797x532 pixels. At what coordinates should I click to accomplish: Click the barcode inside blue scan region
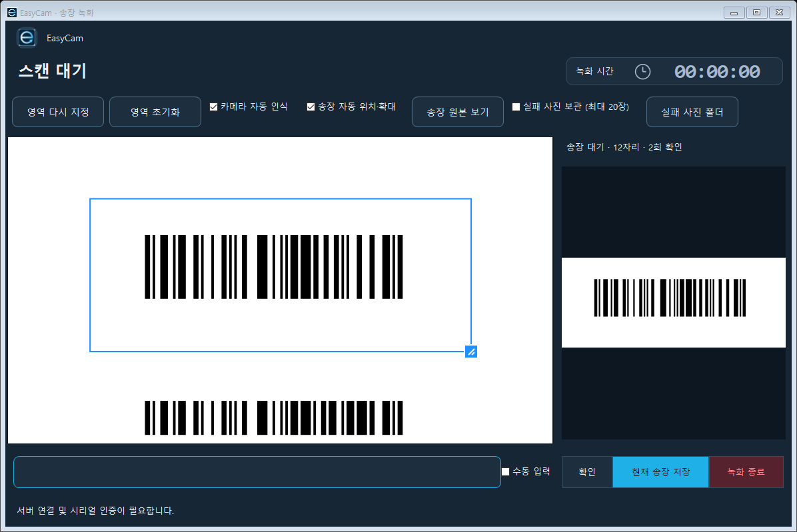pos(274,266)
